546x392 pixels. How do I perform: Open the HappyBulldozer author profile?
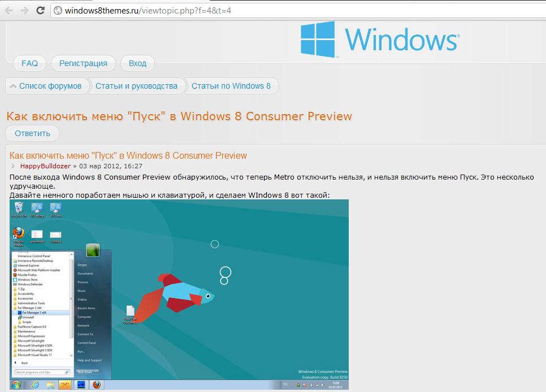pyautogui.click(x=45, y=166)
